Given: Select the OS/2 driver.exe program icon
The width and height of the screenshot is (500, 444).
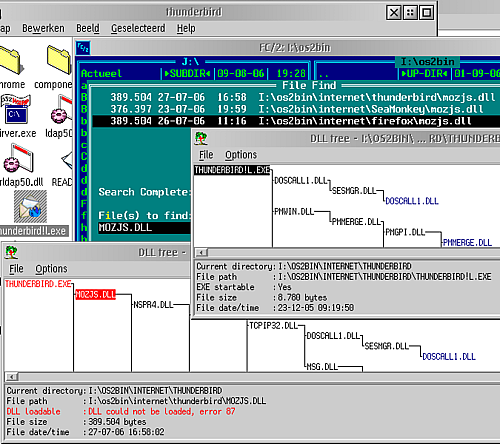Looking at the screenshot, I should pyautogui.click(x=16, y=109).
